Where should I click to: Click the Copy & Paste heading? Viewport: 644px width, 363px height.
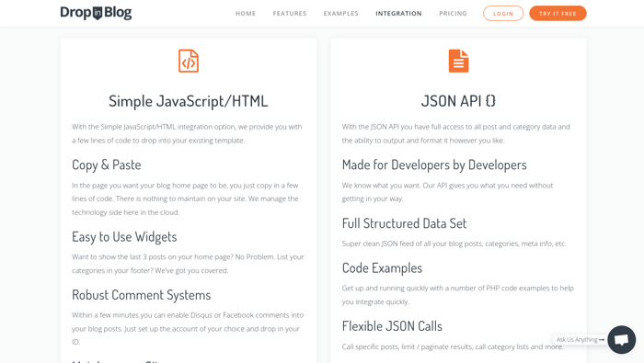coord(107,164)
